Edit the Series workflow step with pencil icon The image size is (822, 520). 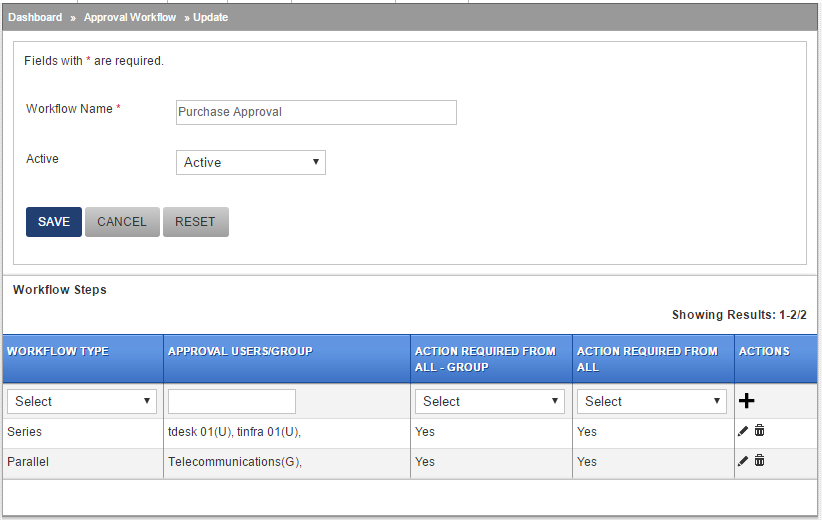(742, 431)
